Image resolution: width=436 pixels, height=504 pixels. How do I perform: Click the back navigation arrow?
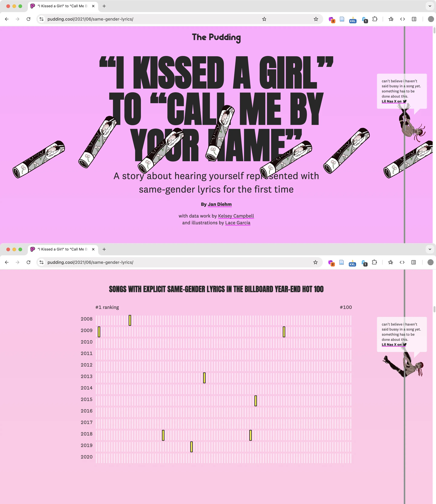(7, 19)
